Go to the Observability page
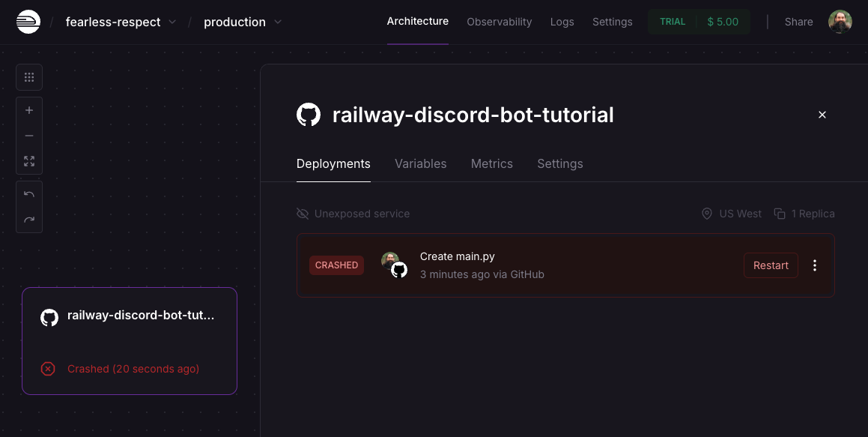868x437 pixels. 499,22
